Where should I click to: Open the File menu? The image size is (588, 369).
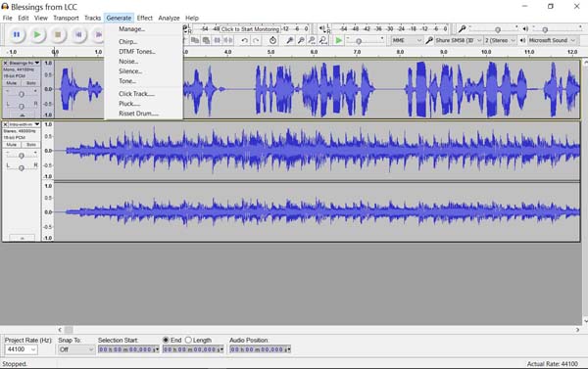tap(7, 18)
